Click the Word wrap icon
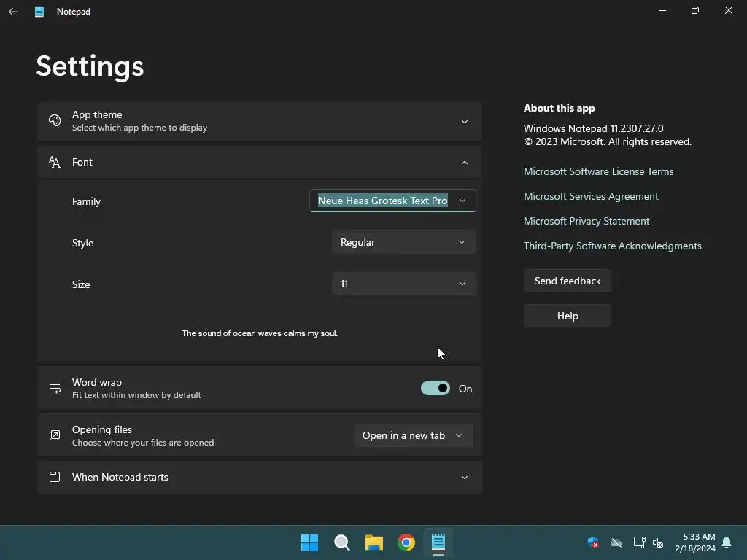The image size is (747, 560). click(55, 389)
